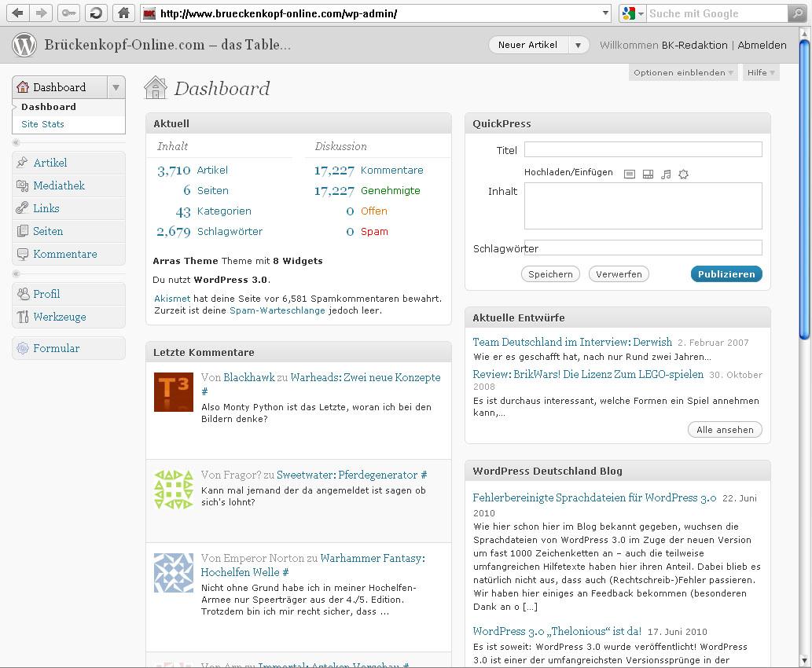Screen dimensions: 812x668
Task: Click the pushpin icon beside Artikel
Action: click(22, 163)
